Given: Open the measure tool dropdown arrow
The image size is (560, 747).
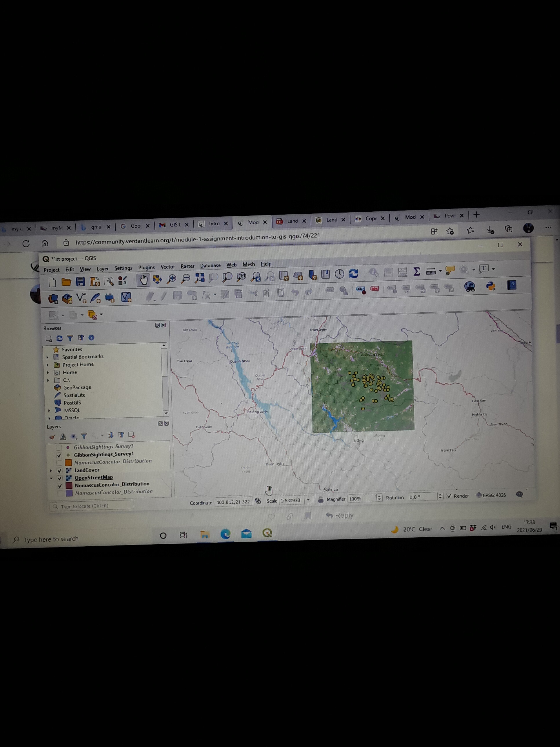Looking at the screenshot, I should [x=440, y=271].
